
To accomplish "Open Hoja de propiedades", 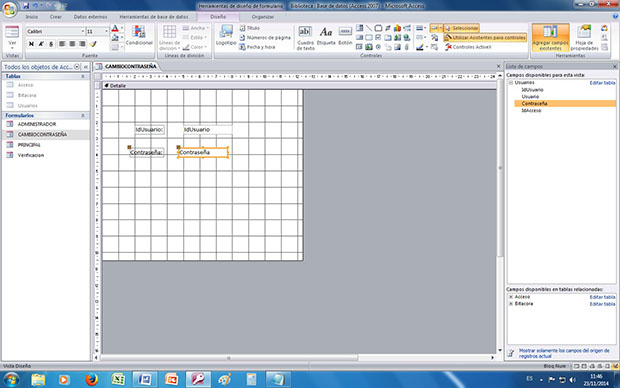I will tap(584, 38).
